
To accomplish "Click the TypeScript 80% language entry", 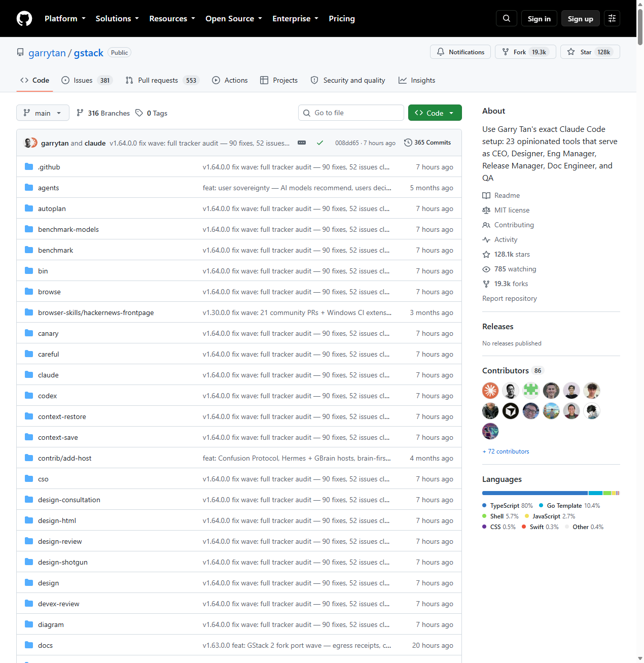I will coord(508,505).
